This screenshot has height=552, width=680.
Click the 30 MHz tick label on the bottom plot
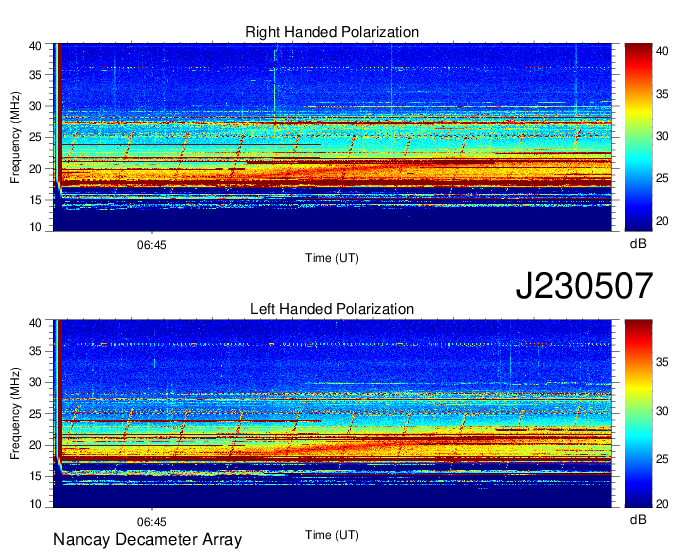click(35, 382)
